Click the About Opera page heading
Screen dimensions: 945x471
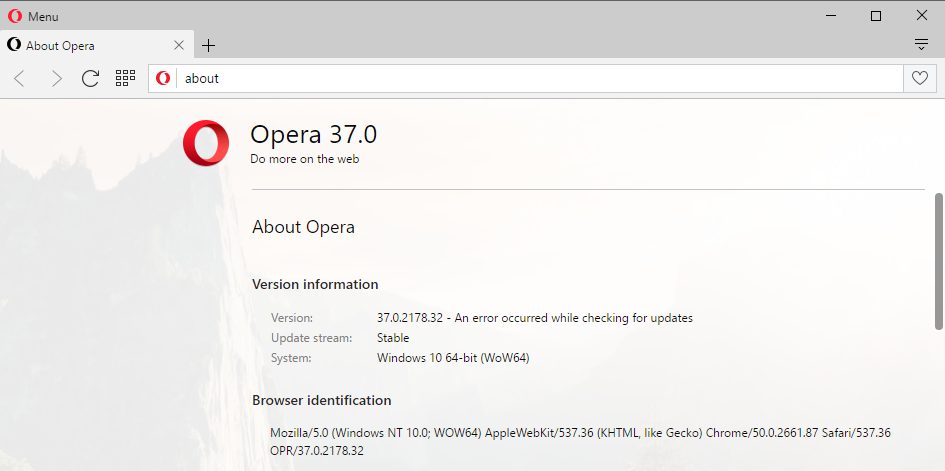(303, 227)
